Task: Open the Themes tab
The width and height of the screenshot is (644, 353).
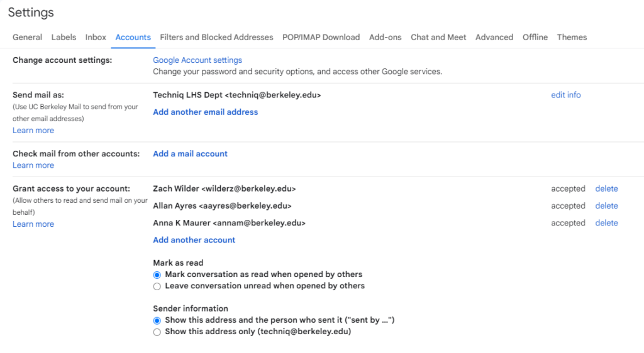Action: [572, 37]
